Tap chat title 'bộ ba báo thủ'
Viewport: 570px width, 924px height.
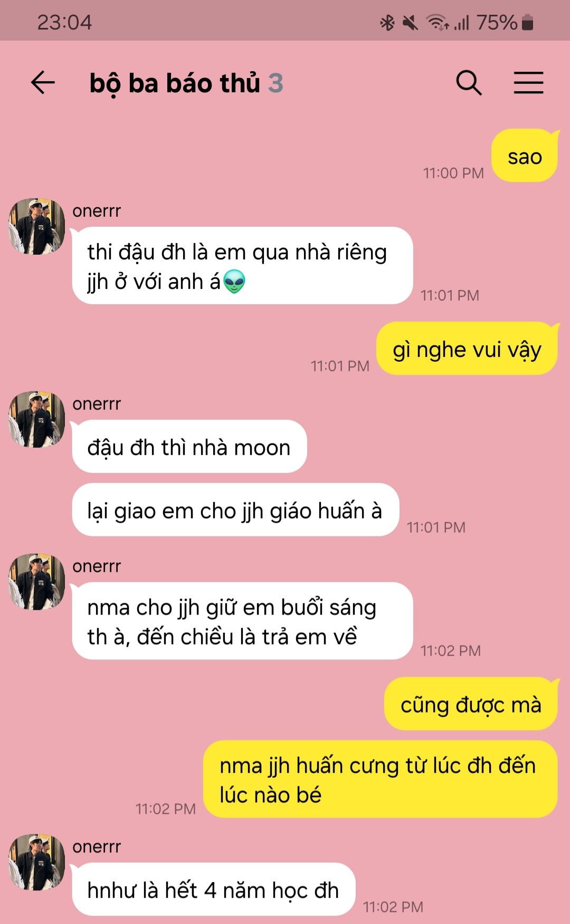click(x=175, y=83)
